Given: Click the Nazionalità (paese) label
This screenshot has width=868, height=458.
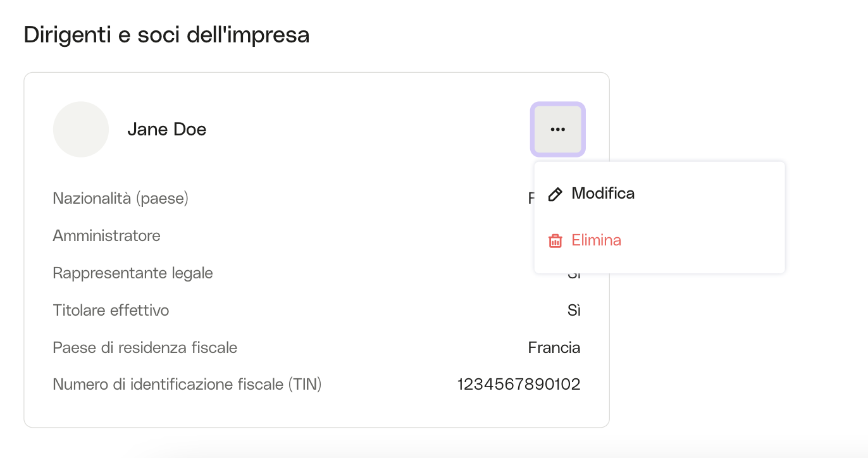Looking at the screenshot, I should pos(120,199).
